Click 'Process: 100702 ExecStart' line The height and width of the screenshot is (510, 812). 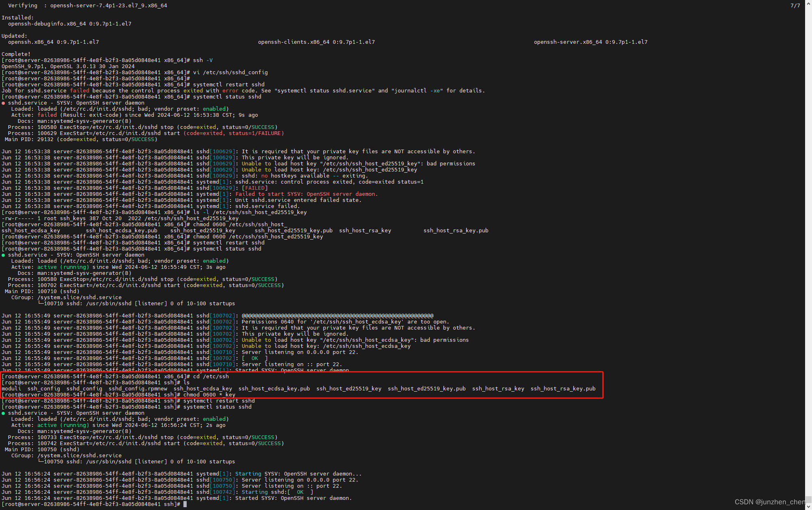pyautogui.click(x=146, y=285)
